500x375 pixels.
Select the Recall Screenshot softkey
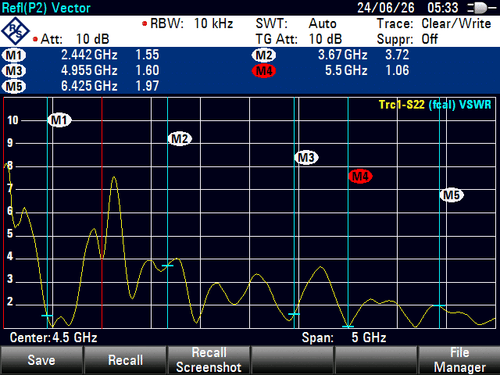point(209,360)
